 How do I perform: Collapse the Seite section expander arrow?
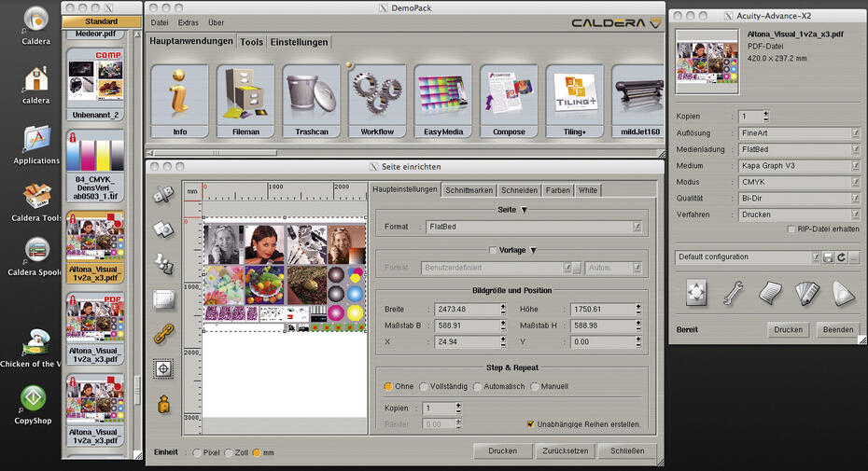(524, 210)
